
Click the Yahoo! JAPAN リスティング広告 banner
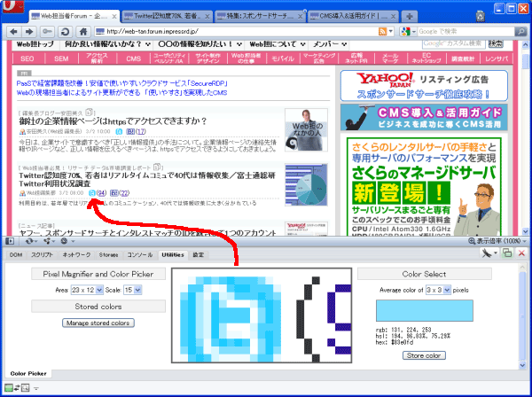point(424,86)
